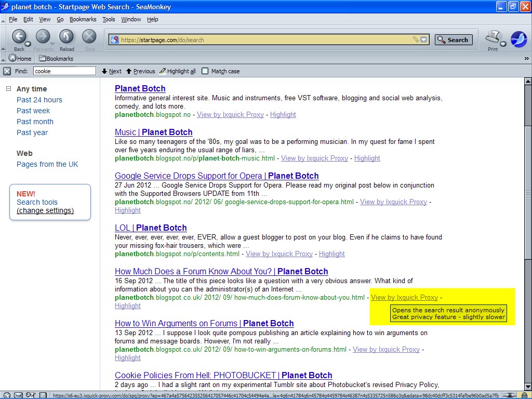
Task: Open the Window menu
Action: point(131,19)
